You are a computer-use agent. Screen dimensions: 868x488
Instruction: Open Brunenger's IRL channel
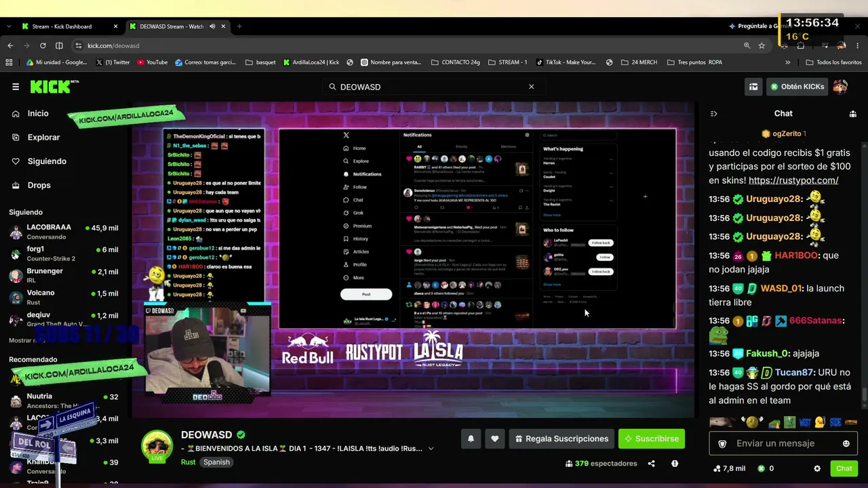[x=64, y=275]
